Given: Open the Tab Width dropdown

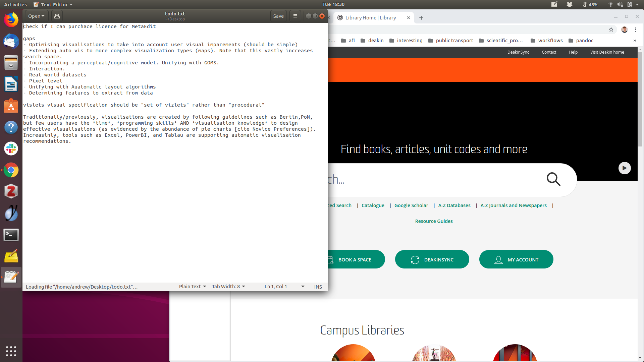Looking at the screenshot, I should point(228,287).
